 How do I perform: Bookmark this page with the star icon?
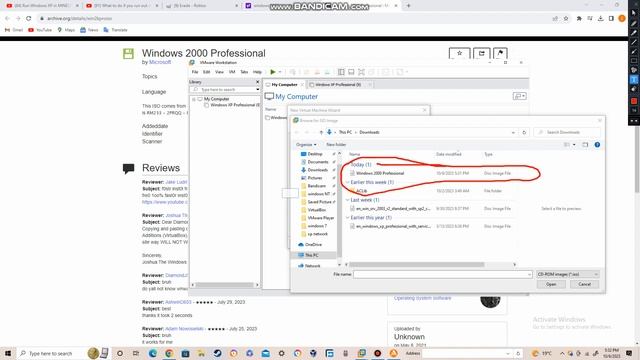click(566, 18)
